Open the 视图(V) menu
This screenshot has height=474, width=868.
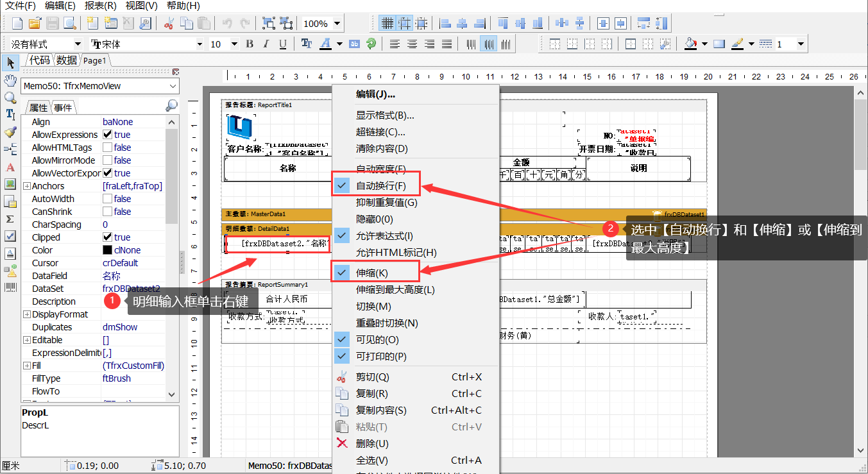point(141,6)
